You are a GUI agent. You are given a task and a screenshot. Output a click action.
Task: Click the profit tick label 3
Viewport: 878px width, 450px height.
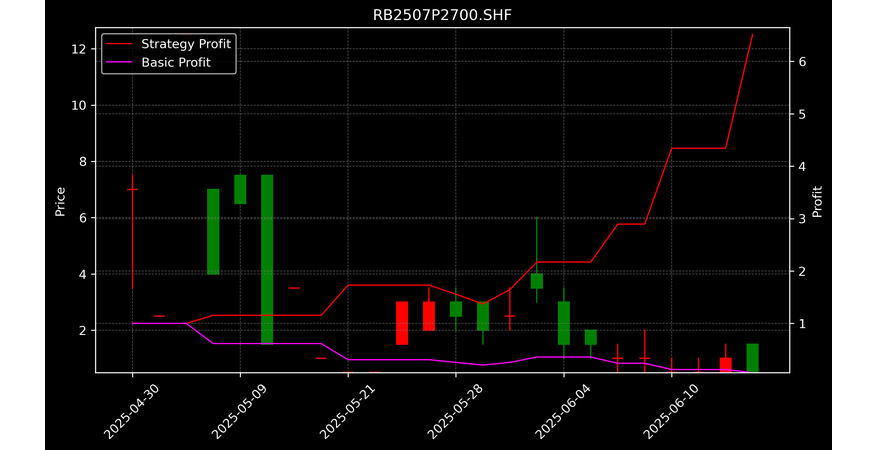pos(802,219)
